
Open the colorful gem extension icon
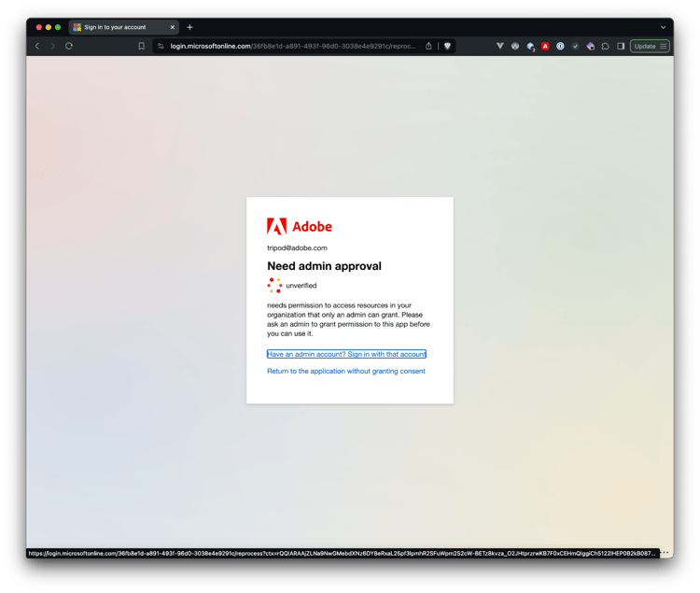coord(591,46)
